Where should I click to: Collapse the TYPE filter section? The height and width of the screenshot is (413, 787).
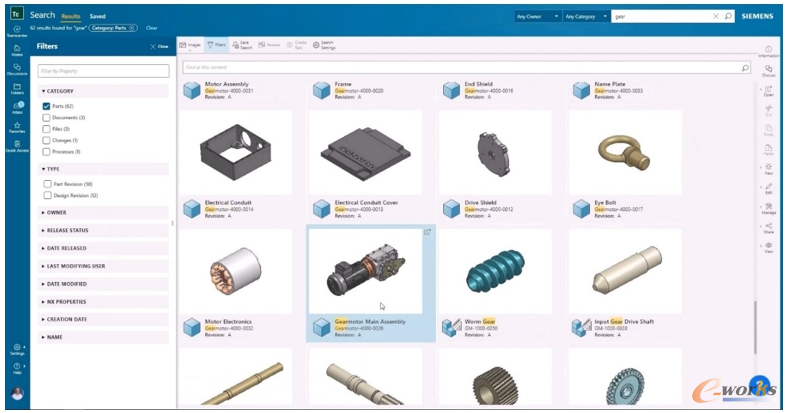pos(103,169)
